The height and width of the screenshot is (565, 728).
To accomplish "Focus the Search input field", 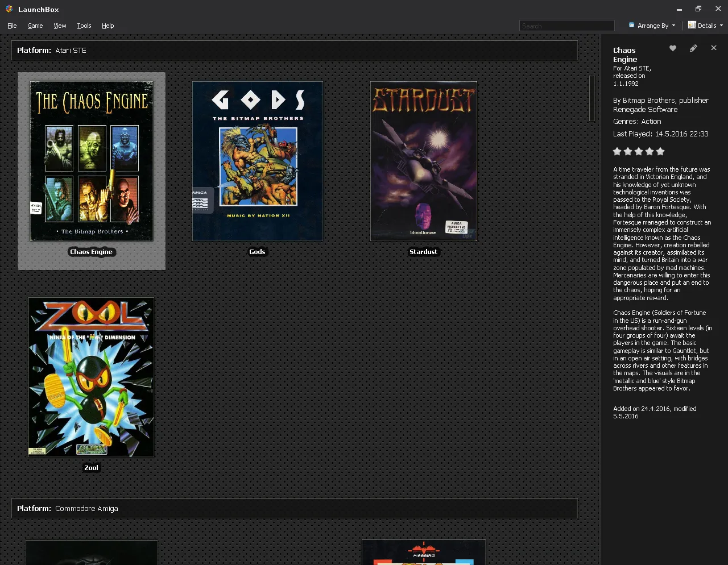I will [x=567, y=26].
